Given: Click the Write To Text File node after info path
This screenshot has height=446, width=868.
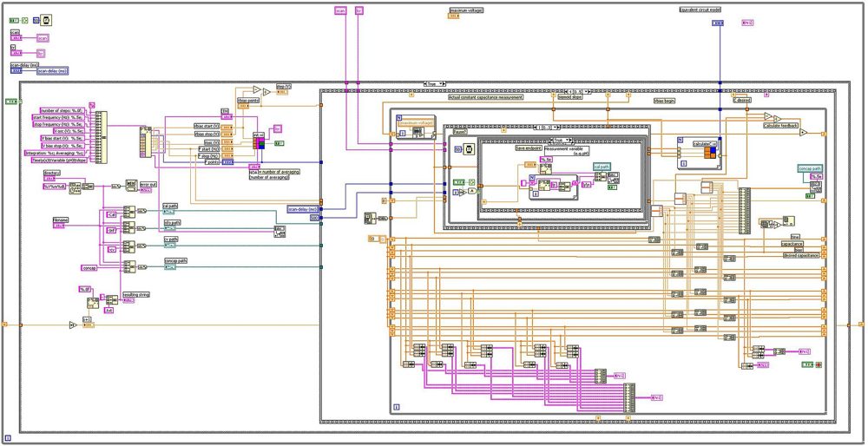Looking at the screenshot, I should click(x=281, y=232).
